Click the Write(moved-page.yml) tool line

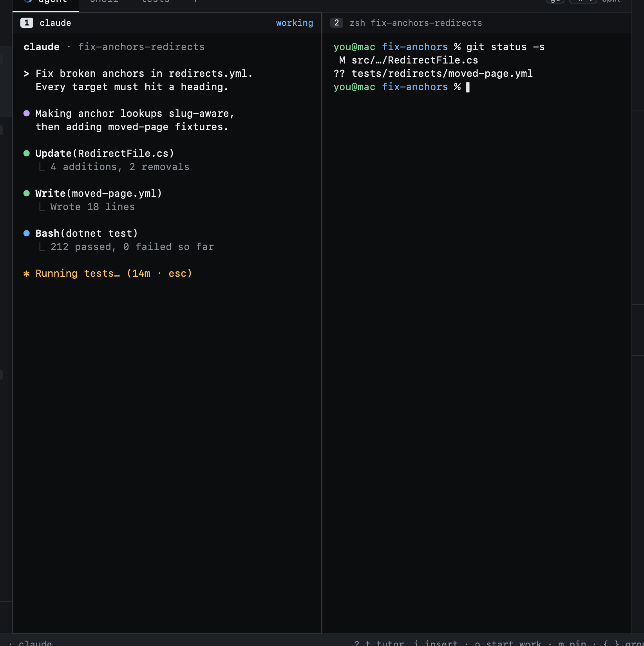[99, 193]
